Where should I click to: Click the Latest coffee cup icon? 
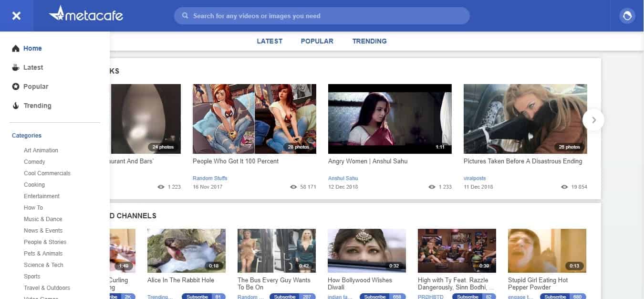pos(16,67)
